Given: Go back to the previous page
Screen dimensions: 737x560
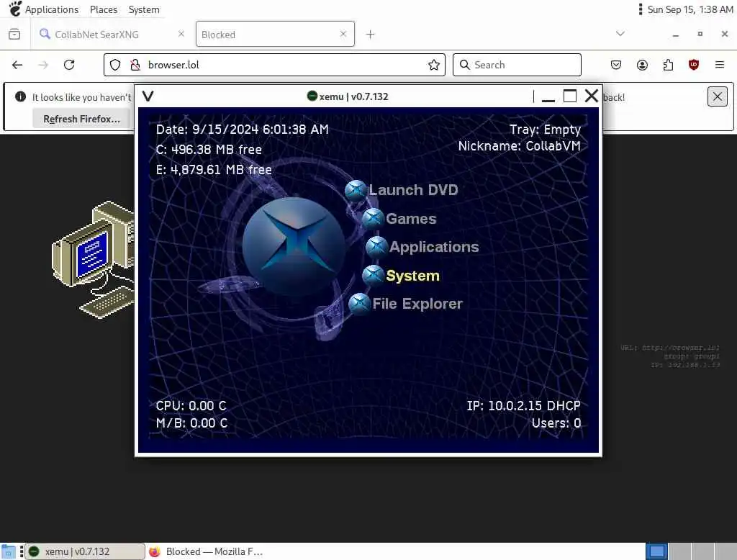Looking at the screenshot, I should click(x=17, y=65).
